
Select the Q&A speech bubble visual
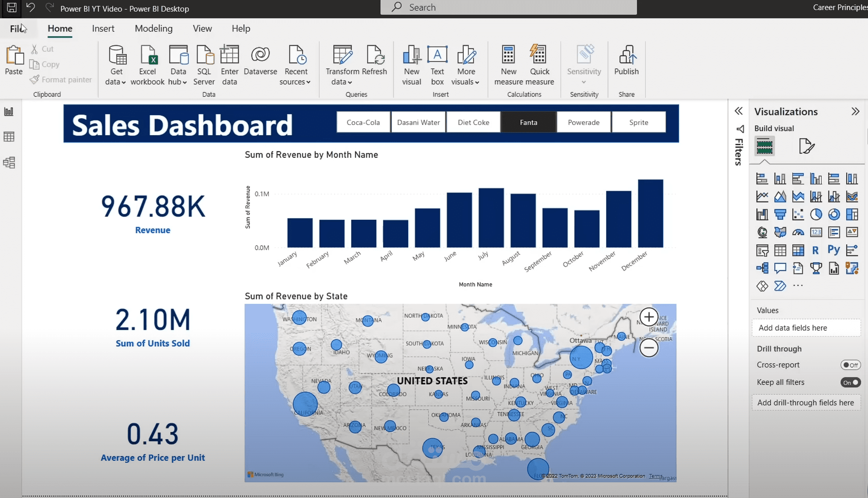click(x=780, y=268)
